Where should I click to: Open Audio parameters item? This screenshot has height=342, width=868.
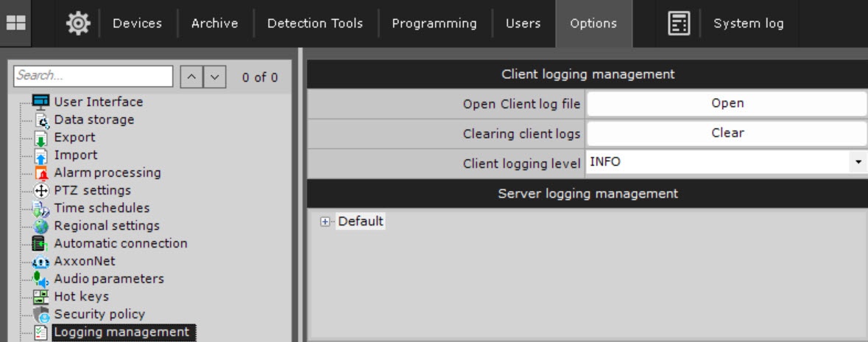pos(108,279)
